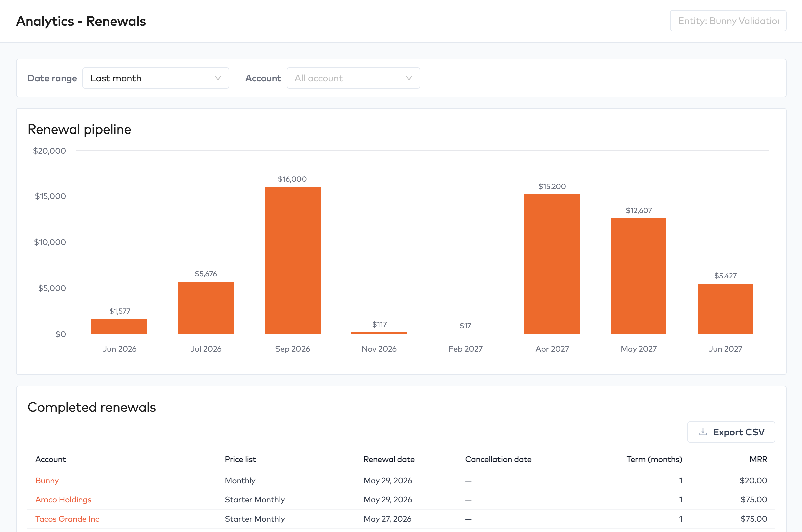Click the May 2027 bar showing $12,607
802x532 pixels.
pos(639,276)
